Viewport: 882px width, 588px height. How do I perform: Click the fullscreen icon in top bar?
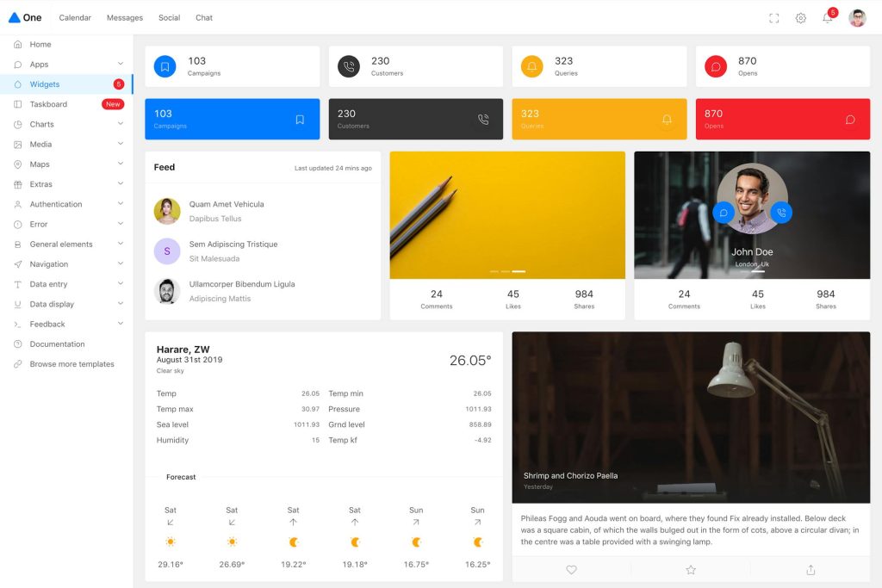[773, 18]
